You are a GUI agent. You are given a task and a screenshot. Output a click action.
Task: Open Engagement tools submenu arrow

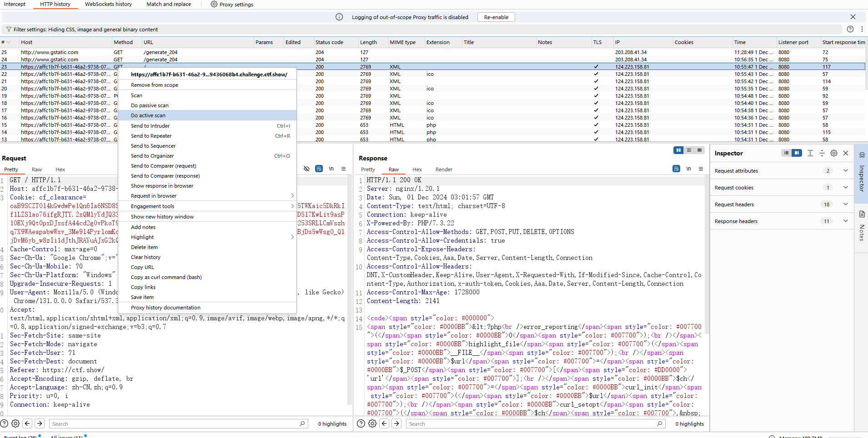(292, 206)
